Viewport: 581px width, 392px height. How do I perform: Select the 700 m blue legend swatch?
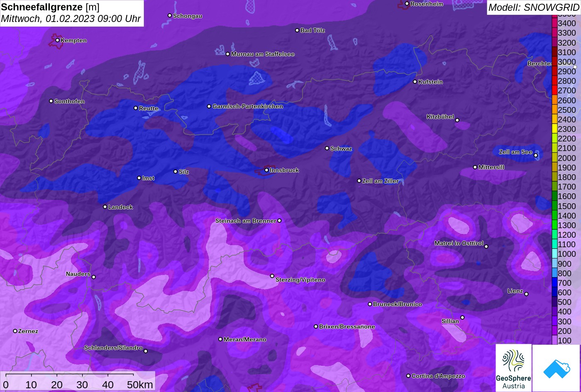554,283
